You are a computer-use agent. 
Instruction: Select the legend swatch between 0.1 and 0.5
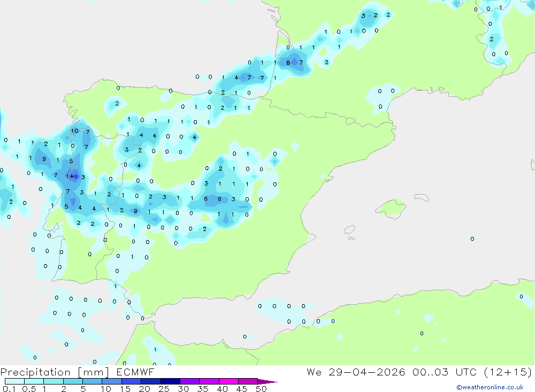tap(14, 381)
